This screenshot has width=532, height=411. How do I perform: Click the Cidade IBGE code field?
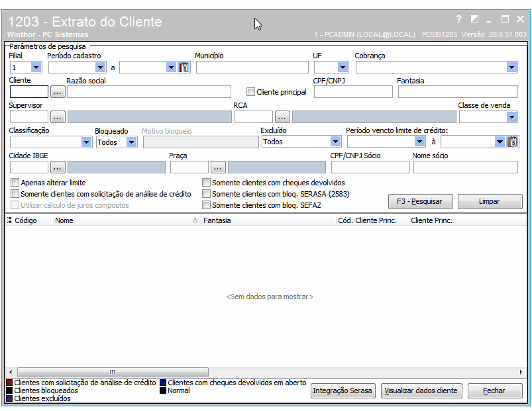pos(29,167)
